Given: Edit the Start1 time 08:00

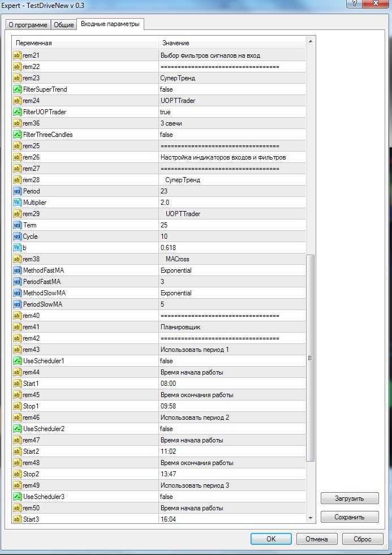Looking at the screenshot, I should 232,384.
